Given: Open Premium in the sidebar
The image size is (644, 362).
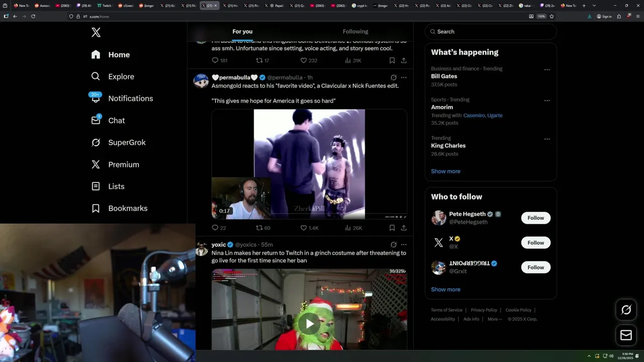Looking at the screenshot, I should [115, 164].
